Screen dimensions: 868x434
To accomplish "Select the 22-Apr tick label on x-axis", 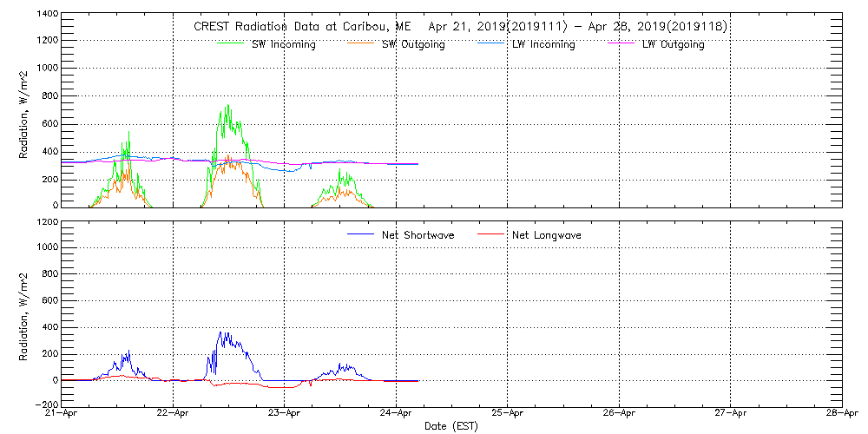I will pyautogui.click(x=174, y=414).
